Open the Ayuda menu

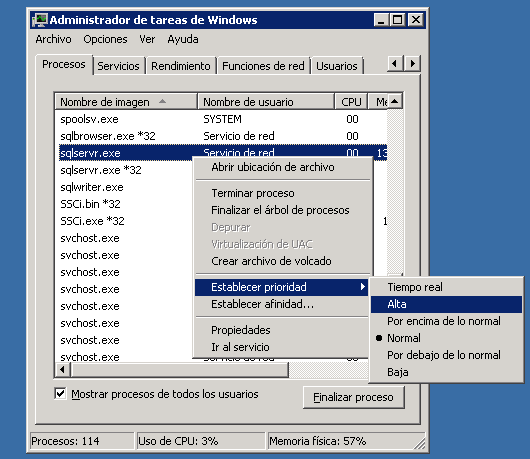pos(183,39)
